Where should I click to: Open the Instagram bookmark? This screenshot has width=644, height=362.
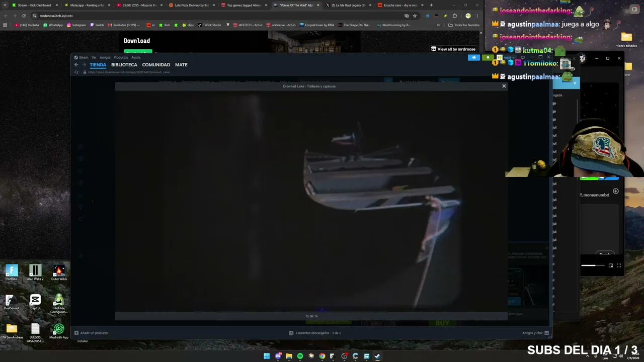coord(76,25)
